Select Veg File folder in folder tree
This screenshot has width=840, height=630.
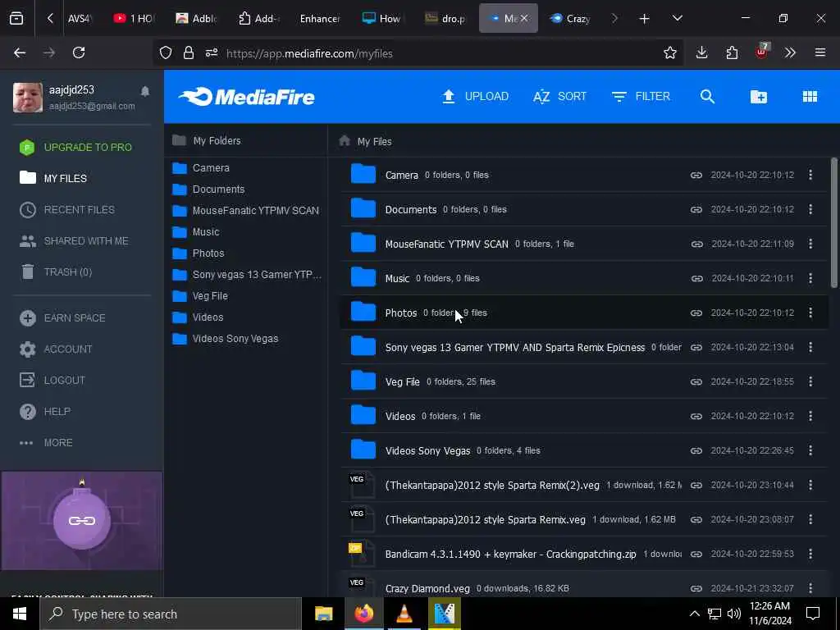tap(200, 295)
